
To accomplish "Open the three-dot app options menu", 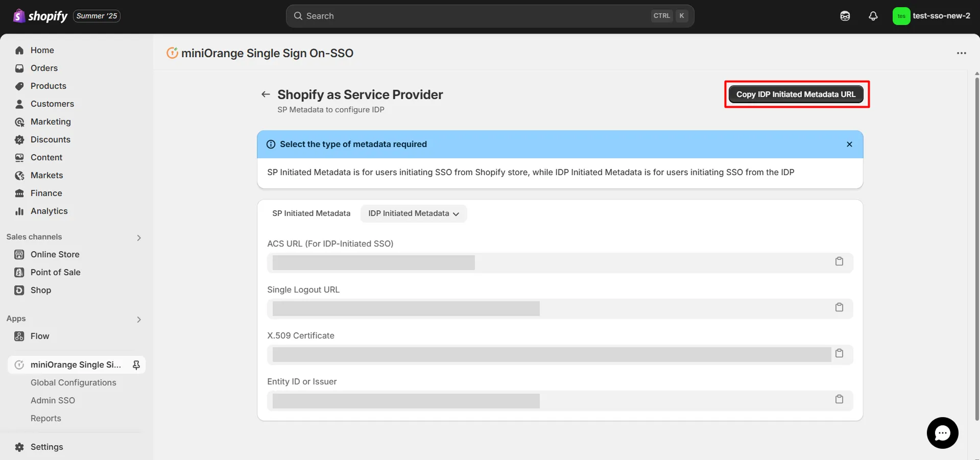I will click(x=962, y=53).
